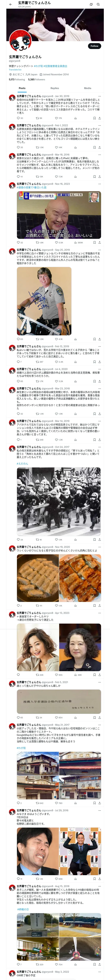This screenshot has height=980, width=110.
Task: Open Translate bio link
Action: pos(15,70)
